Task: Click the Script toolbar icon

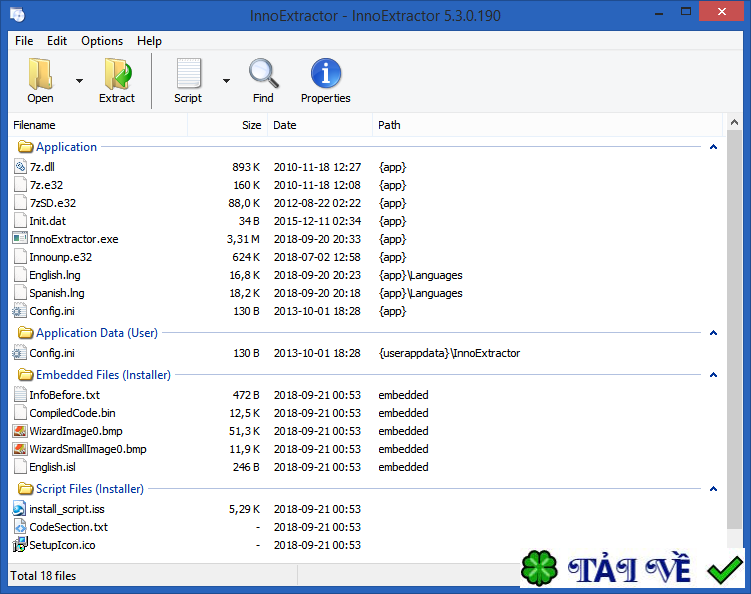Action: click(x=188, y=75)
